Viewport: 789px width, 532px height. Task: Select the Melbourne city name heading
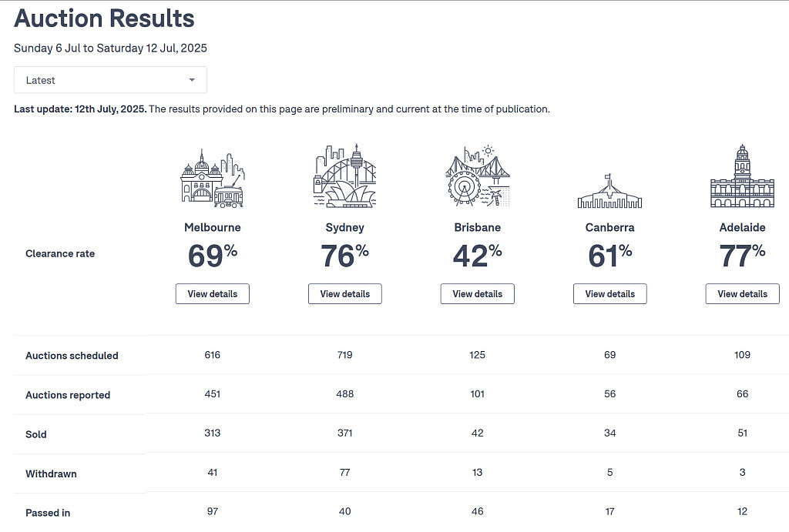213,227
